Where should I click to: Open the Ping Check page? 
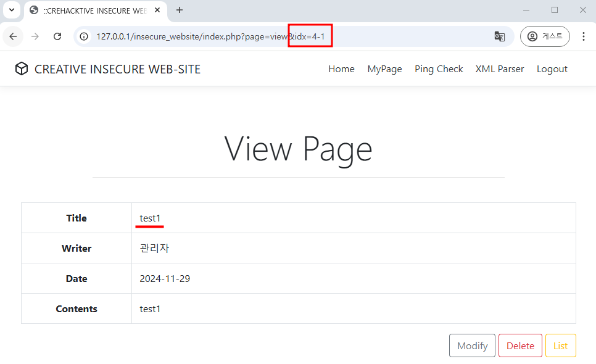pos(439,68)
